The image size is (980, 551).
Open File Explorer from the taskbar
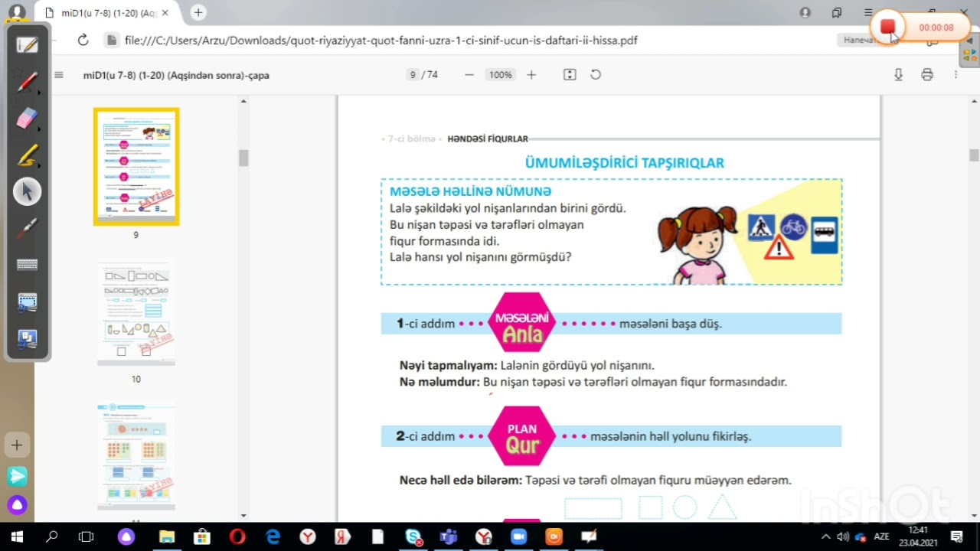point(167,536)
